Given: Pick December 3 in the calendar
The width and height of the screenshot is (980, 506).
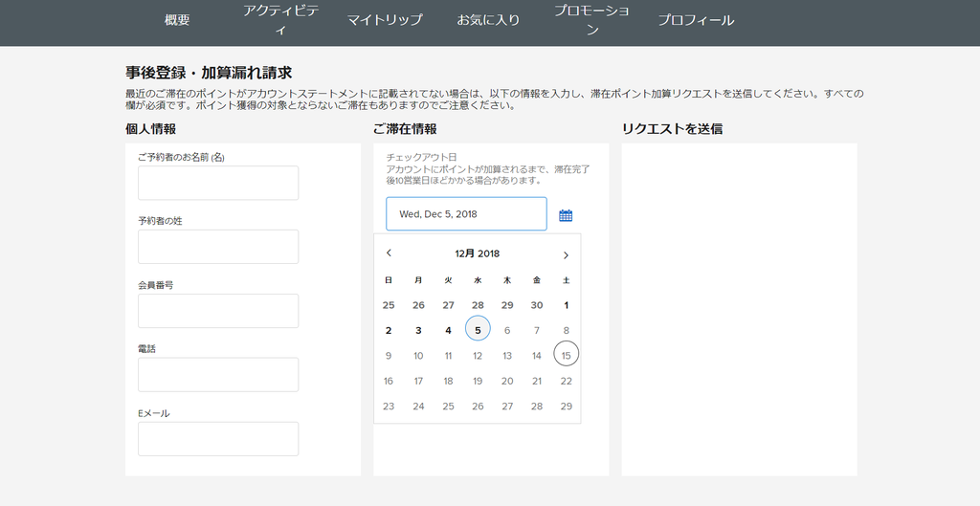Looking at the screenshot, I should pyautogui.click(x=418, y=330).
